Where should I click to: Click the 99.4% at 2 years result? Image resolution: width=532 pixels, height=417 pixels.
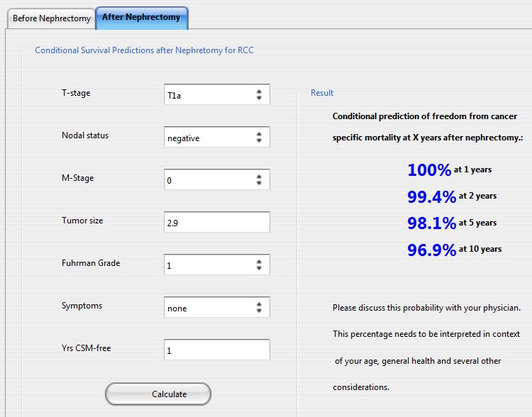(x=452, y=196)
